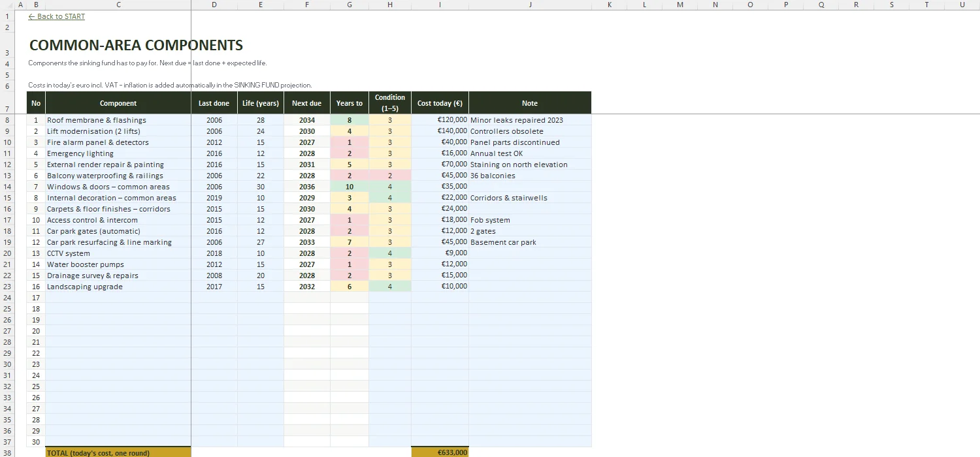Select the Life (years) header cell
Viewport: 980px width, 457px height.
(x=261, y=103)
